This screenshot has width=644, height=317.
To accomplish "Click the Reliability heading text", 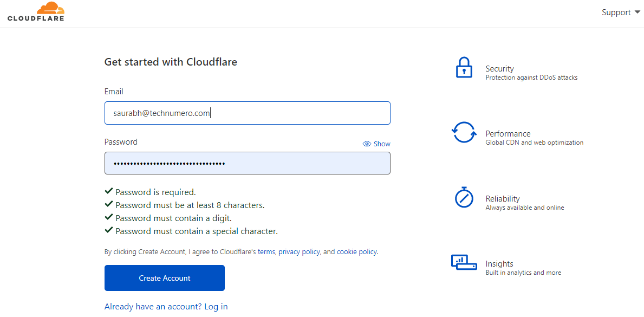I will pyautogui.click(x=503, y=198).
